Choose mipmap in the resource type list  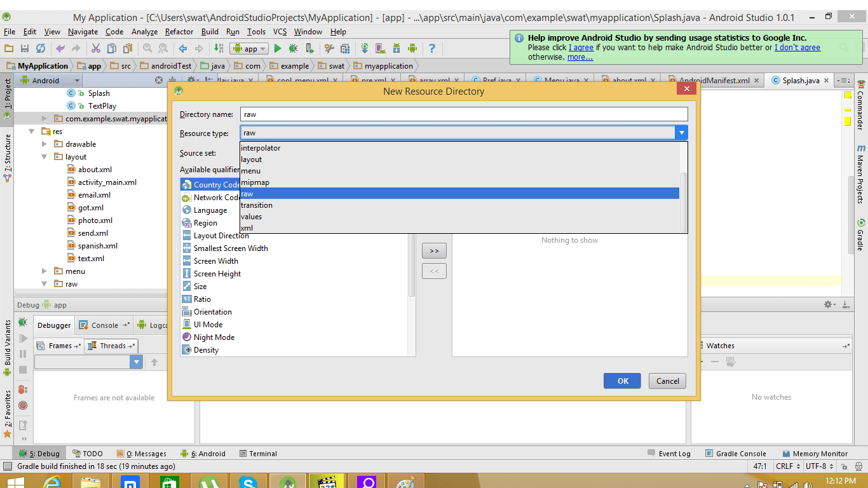point(459,182)
